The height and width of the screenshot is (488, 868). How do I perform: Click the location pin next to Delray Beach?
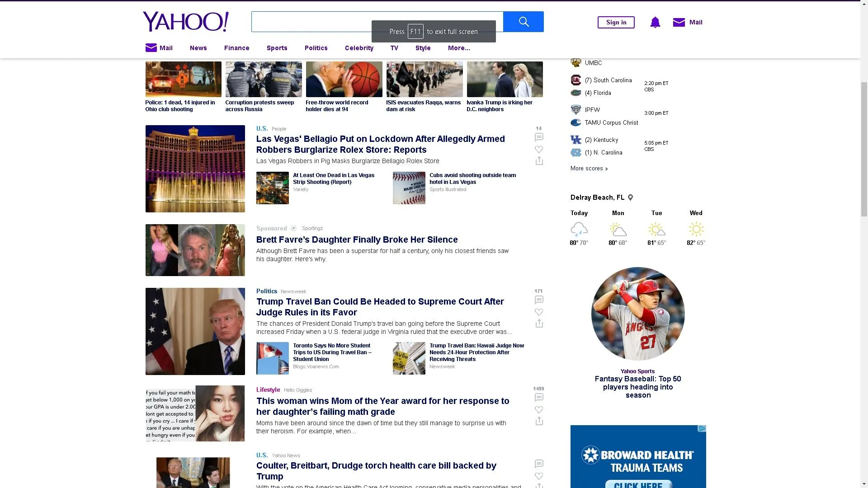(631, 197)
